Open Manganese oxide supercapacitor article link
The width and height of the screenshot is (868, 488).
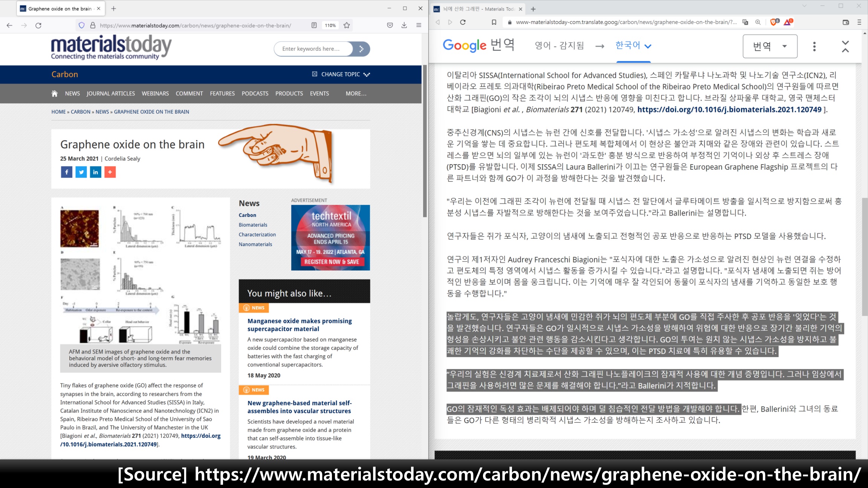coord(300,325)
